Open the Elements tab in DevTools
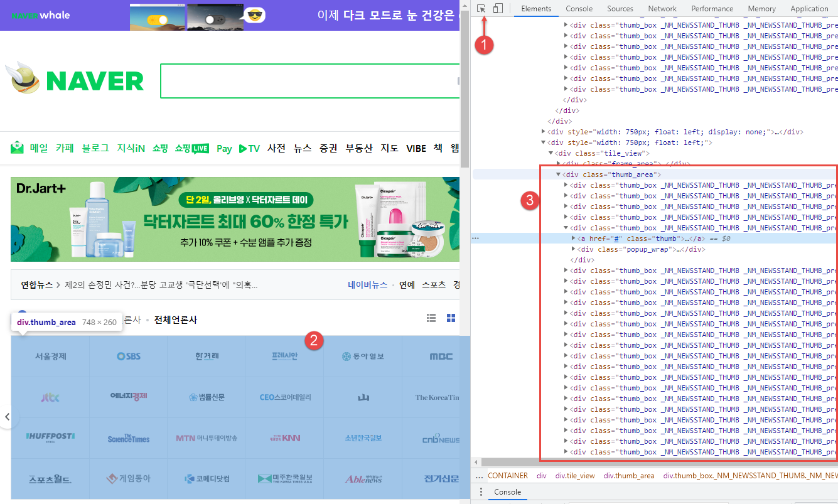The height and width of the screenshot is (504, 838). [x=536, y=9]
